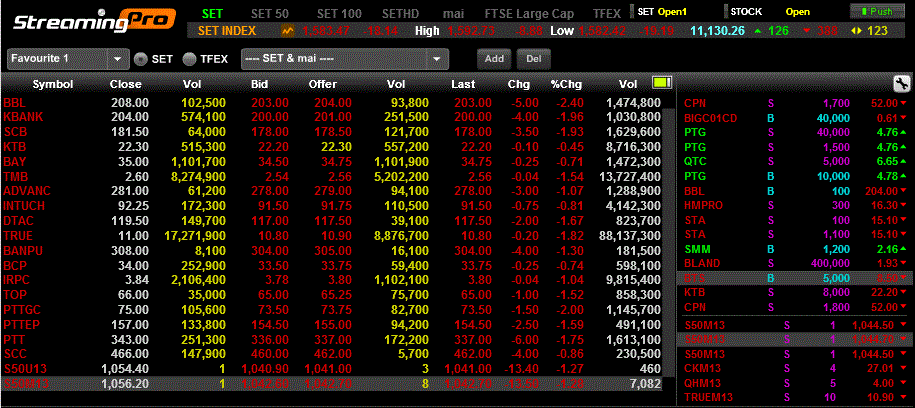Click CKM13 in the ticker panel
This screenshot has width=915, height=408.
pos(703,368)
